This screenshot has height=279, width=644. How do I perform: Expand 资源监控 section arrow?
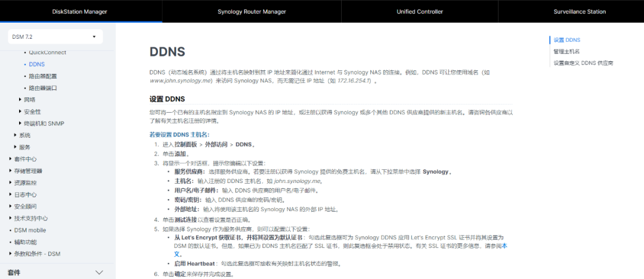click(11, 183)
